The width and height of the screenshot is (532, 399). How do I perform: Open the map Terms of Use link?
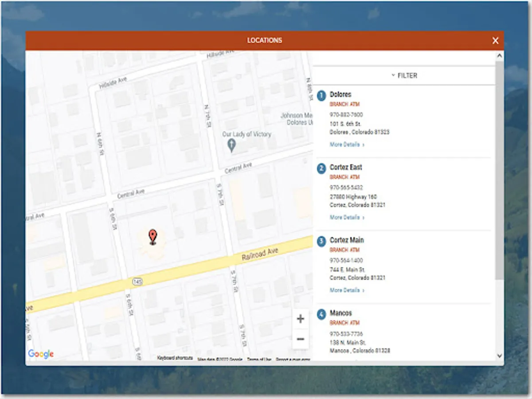(x=259, y=360)
